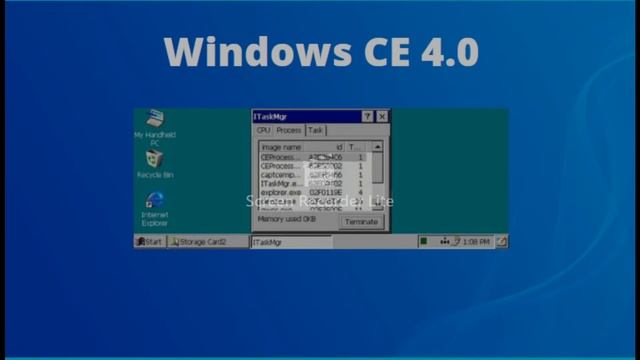640x360 pixels.
Task: Open the Recycle Bin desktop icon
Action: click(x=155, y=164)
